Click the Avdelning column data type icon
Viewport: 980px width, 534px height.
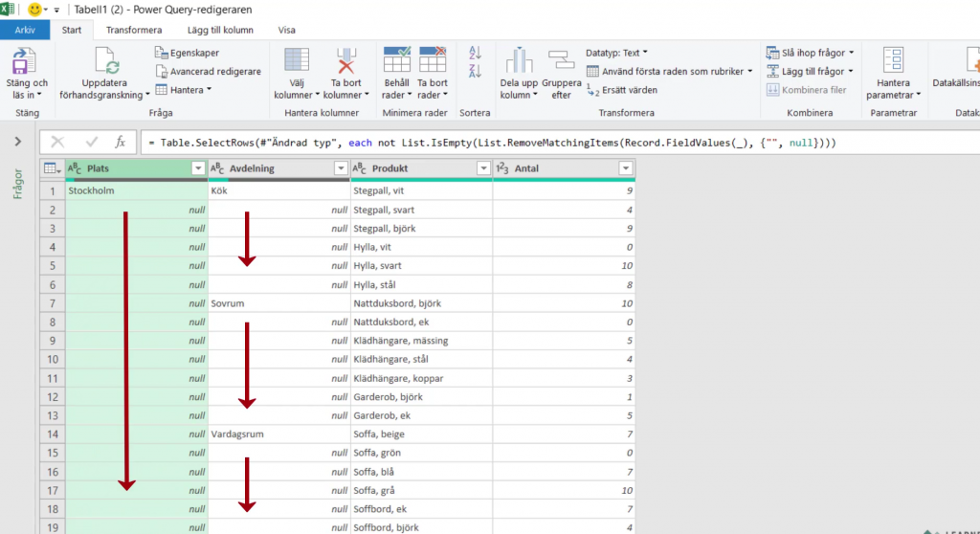[x=217, y=168]
